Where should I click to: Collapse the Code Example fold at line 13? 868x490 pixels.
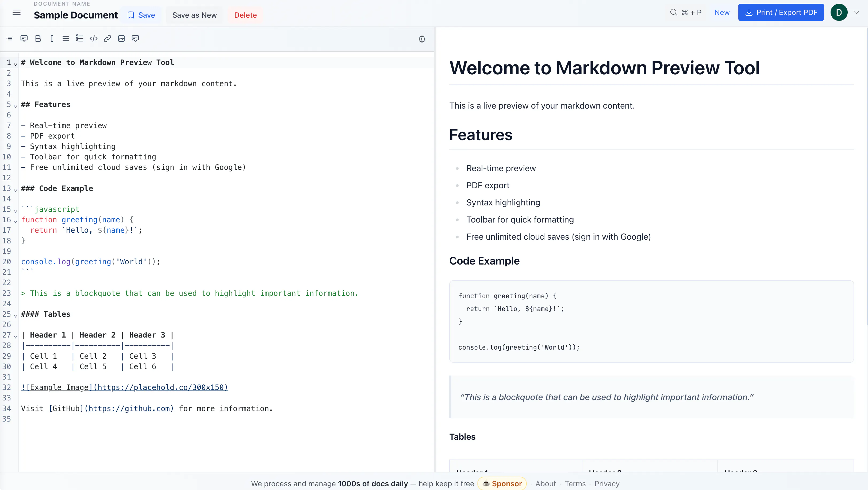pyautogui.click(x=16, y=190)
